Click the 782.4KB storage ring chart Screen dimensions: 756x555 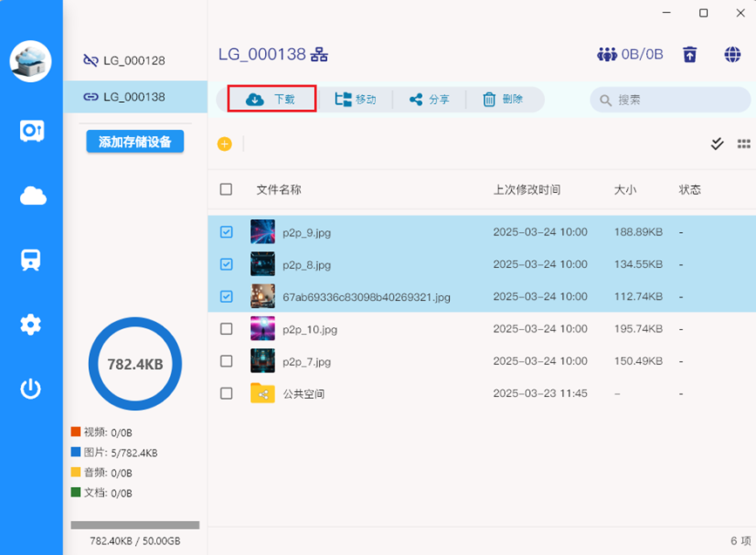(x=135, y=364)
